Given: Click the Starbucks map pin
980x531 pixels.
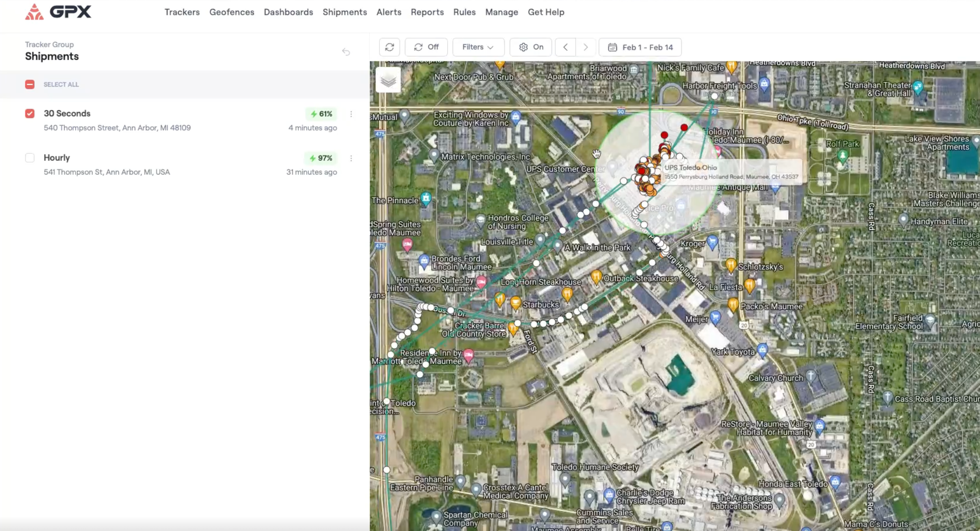Looking at the screenshot, I should tap(515, 303).
